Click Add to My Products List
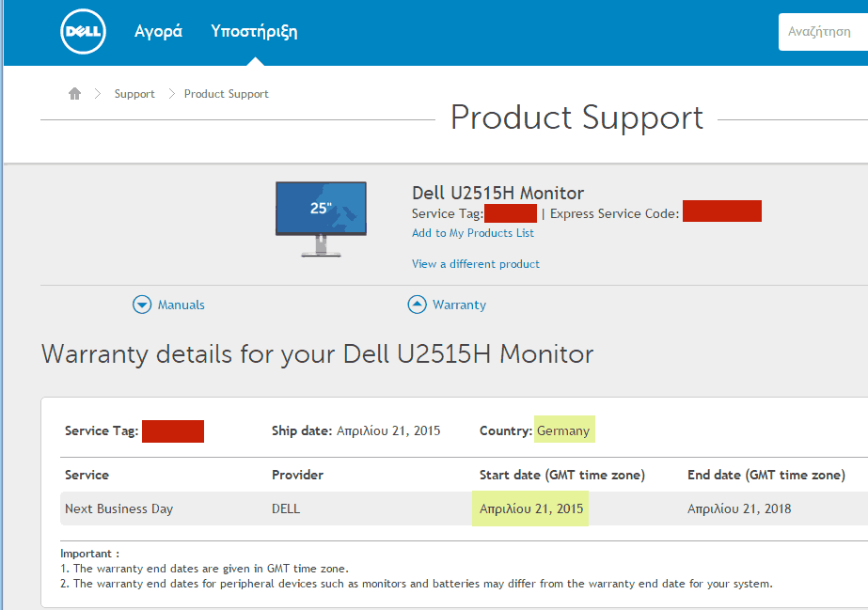 (x=473, y=233)
